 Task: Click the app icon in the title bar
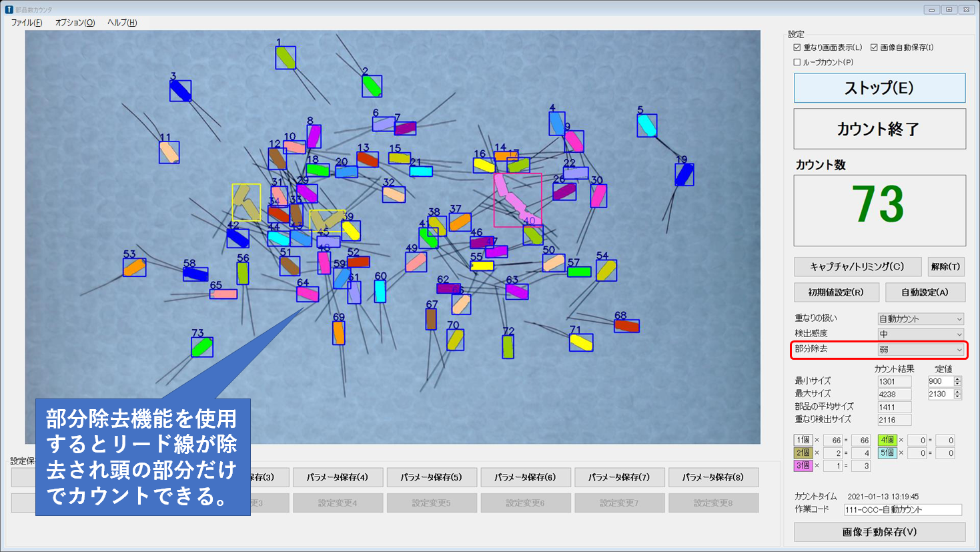click(x=9, y=9)
